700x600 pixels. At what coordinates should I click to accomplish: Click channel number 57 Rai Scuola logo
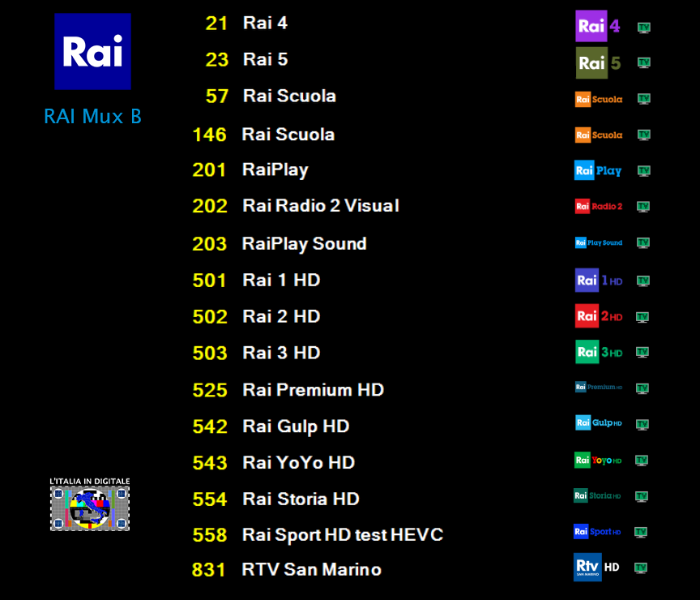click(x=598, y=99)
